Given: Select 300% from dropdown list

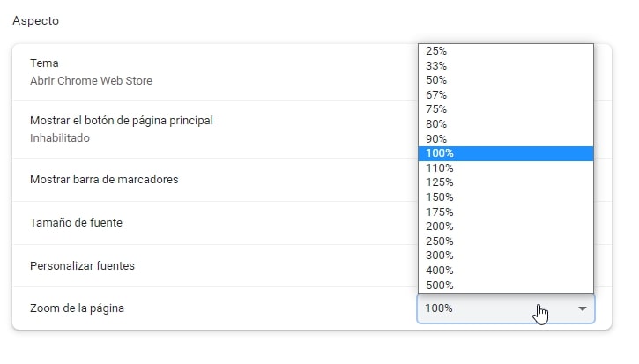Looking at the screenshot, I should 506,256.
